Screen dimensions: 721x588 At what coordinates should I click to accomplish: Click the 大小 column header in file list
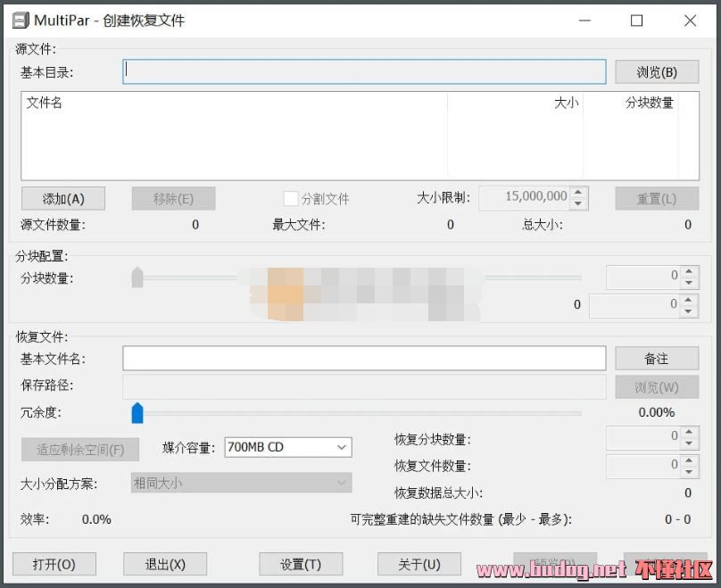click(x=566, y=103)
